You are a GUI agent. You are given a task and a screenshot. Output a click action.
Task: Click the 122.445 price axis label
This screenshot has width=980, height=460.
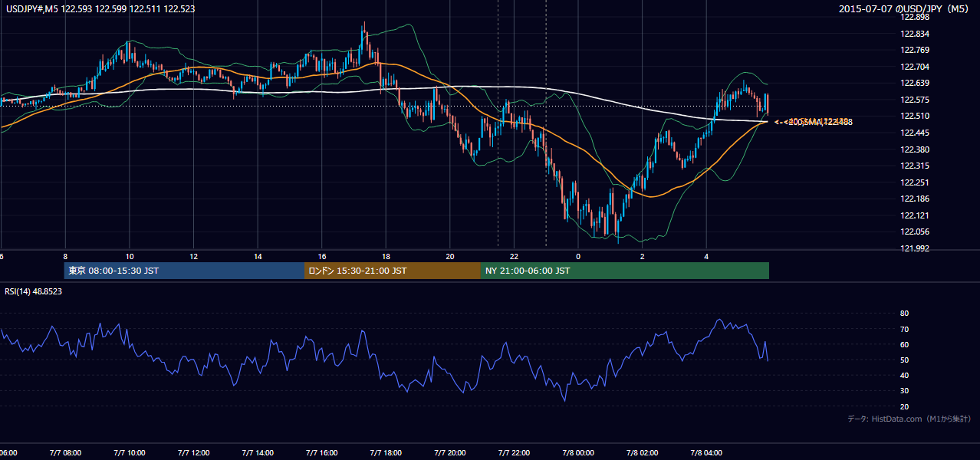point(913,133)
